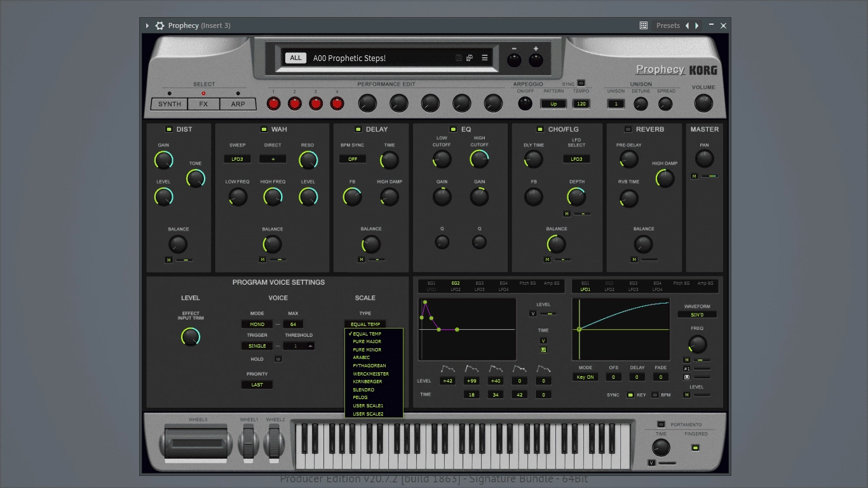Open the Trigger SINGLE dropdown
This screenshot has width=868, height=488.
[257, 346]
